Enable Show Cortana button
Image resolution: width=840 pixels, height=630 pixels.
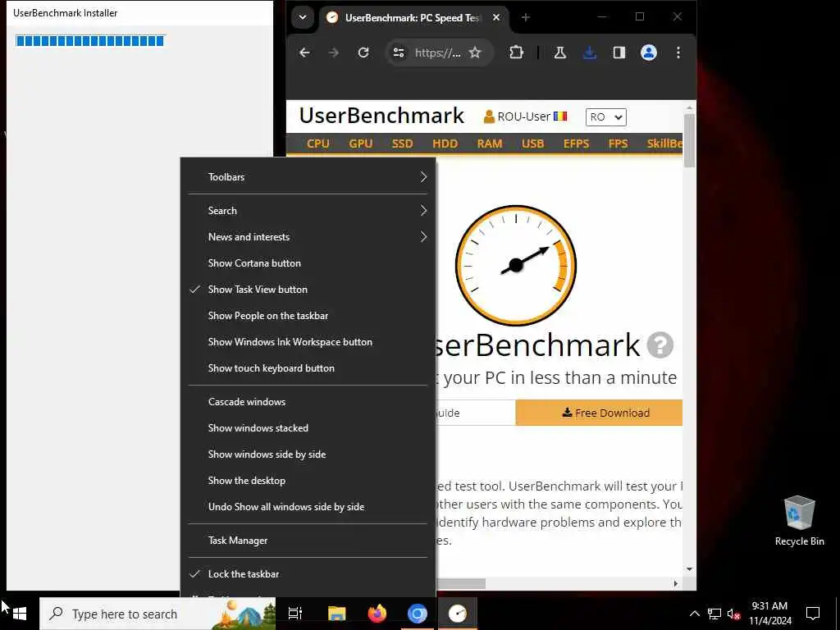tap(308, 263)
